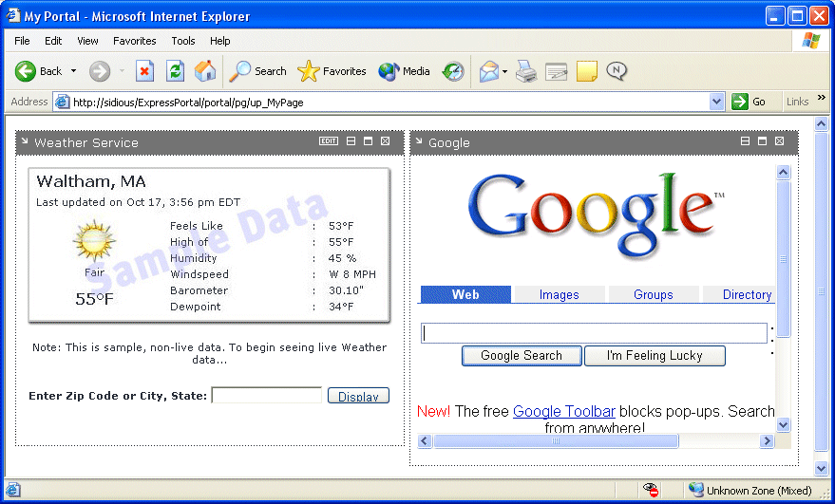Open Google portlet menu arrow
The height and width of the screenshot is (504, 835).
click(x=419, y=141)
